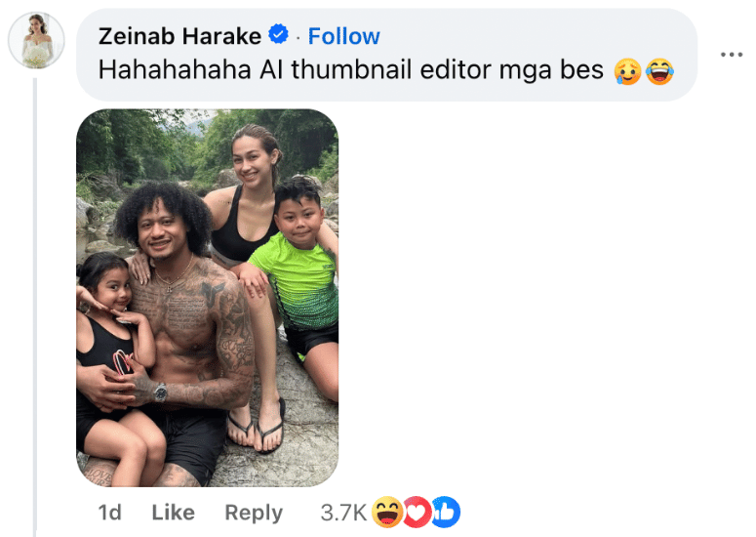
Task: Open the 3.7K reactions count
Action: click(343, 513)
